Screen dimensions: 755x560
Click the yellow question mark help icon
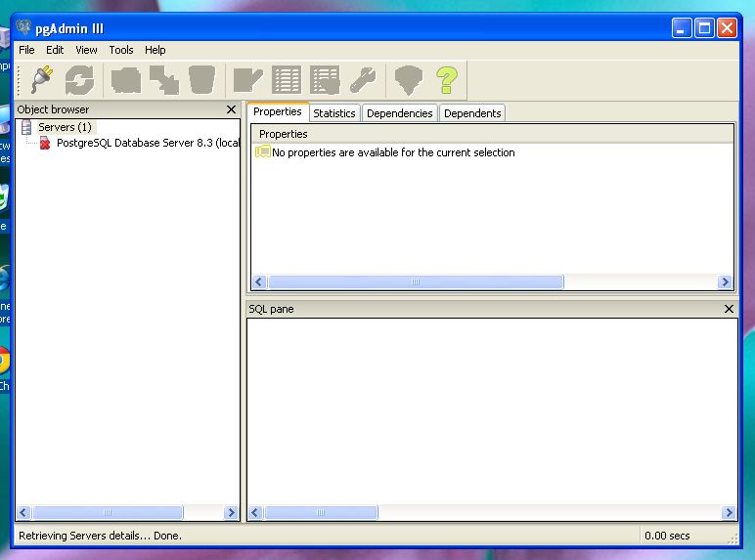447,79
